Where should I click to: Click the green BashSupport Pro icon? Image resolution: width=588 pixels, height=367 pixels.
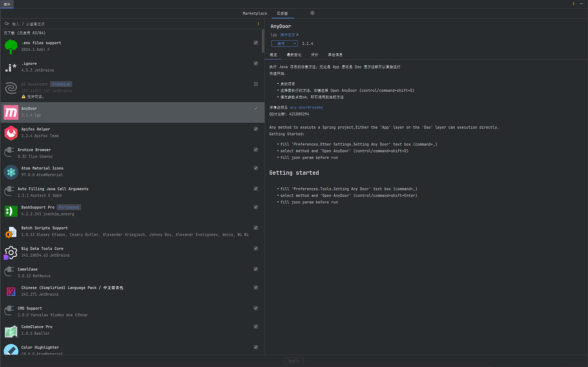click(11, 211)
